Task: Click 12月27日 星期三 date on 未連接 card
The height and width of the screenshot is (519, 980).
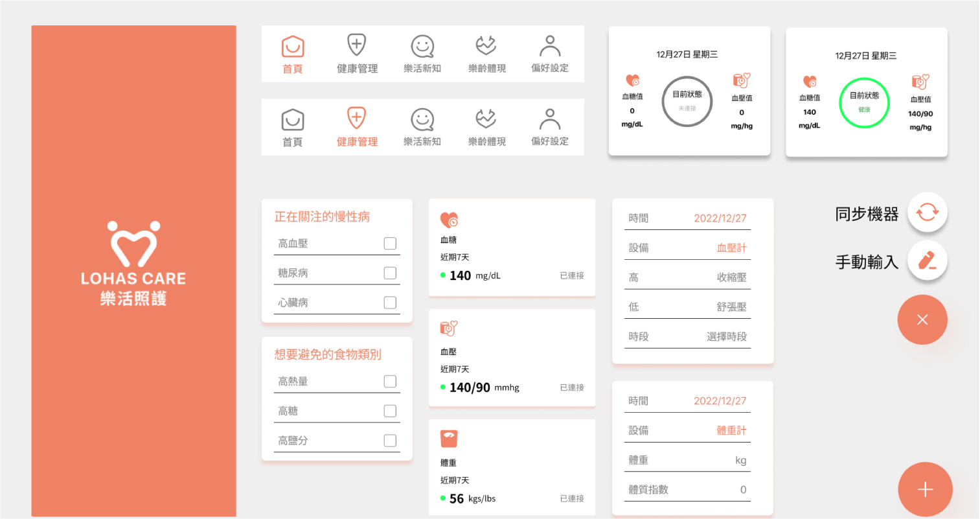Action: (x=687, y=54)
